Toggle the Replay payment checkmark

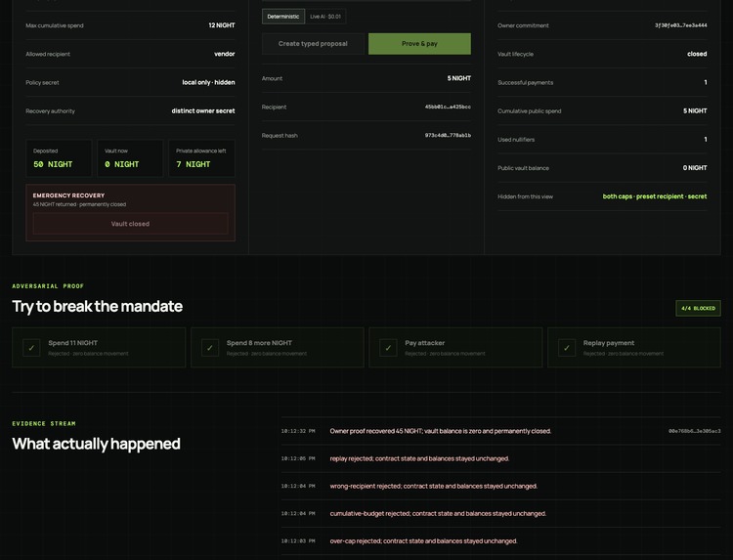pyautogui.click(x=567, y=348)
